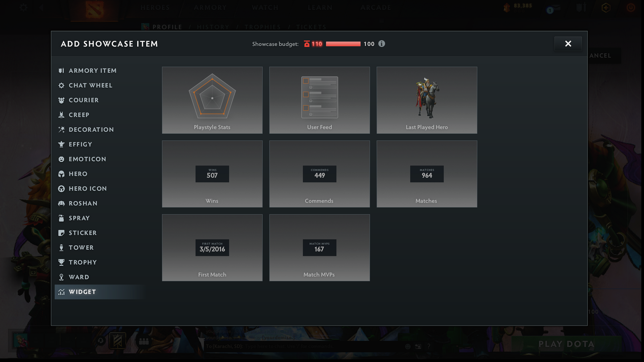Screen dimensions: 644x362
Task: Click the Emoticon smiley icon
Action: (62, 159)
